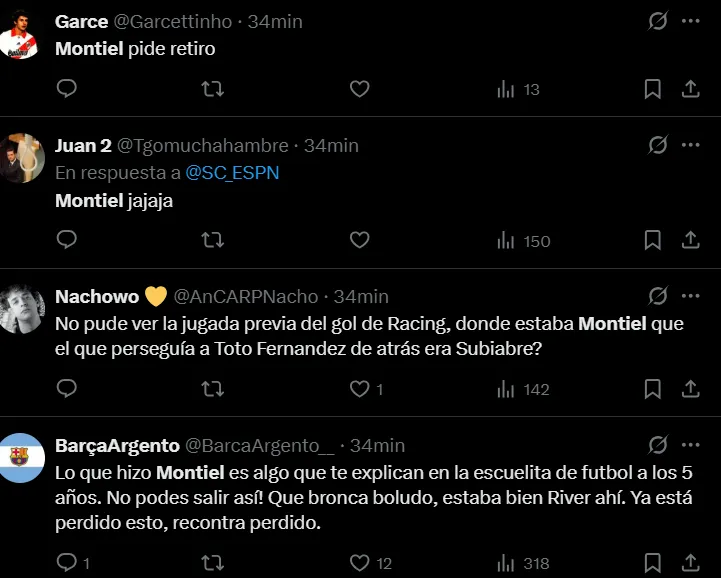The height and width of the screenshot is (578, 721).
Task: Reply to BarçaArgento's tweet
Action: tap(67, 563)
